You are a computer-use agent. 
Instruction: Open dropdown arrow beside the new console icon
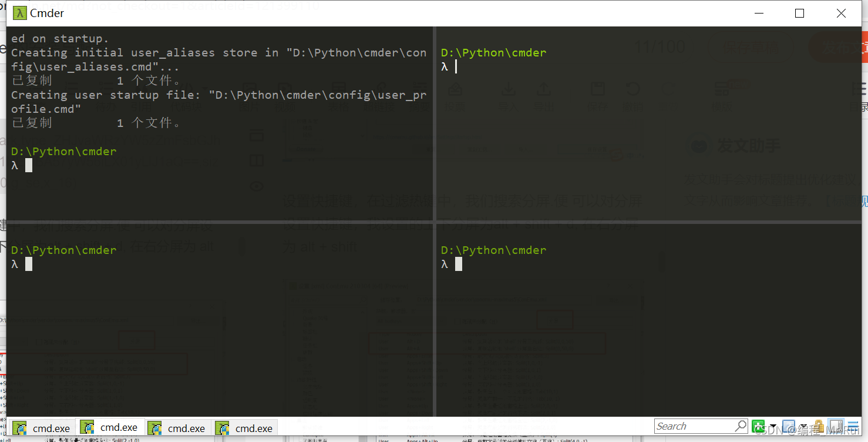[773, 426]
